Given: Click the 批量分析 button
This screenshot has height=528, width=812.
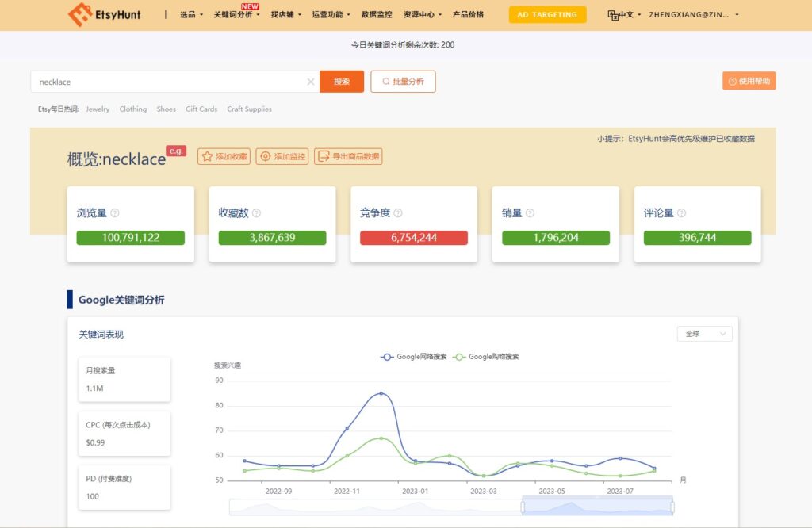Looking at the screenshot, I should click(403, 82).
